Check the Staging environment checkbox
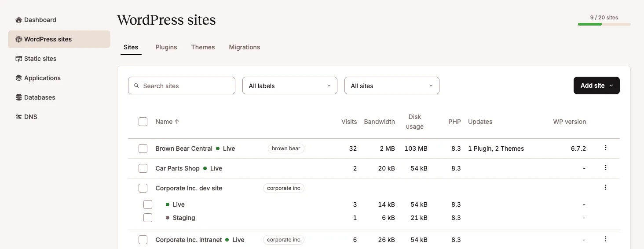 pos(148,218)
